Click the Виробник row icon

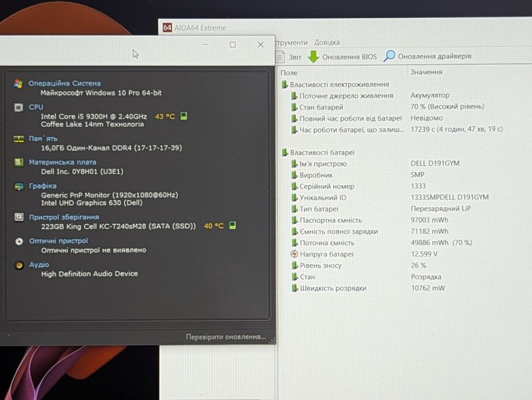pos(294,175)
